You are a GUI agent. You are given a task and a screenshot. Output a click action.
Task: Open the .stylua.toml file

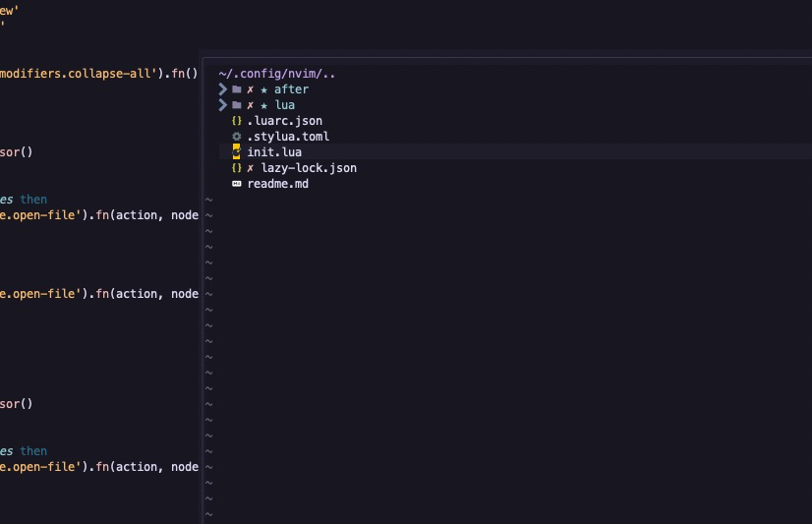(x=288, y=137)
